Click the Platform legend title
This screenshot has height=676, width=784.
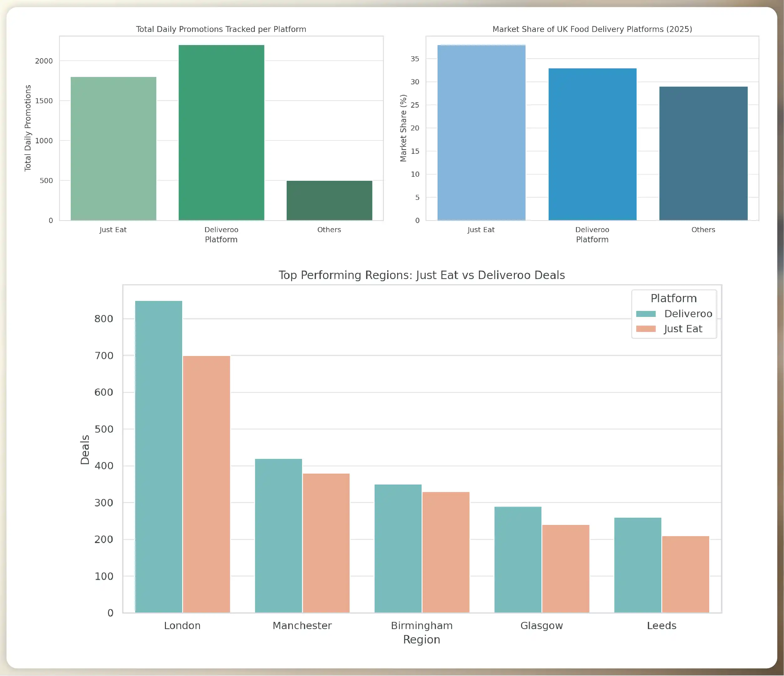pos(674,298)
